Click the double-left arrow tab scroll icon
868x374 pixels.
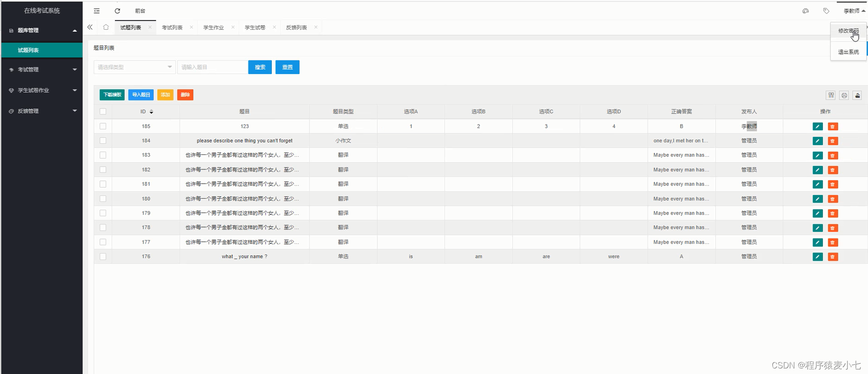point(90,27)
